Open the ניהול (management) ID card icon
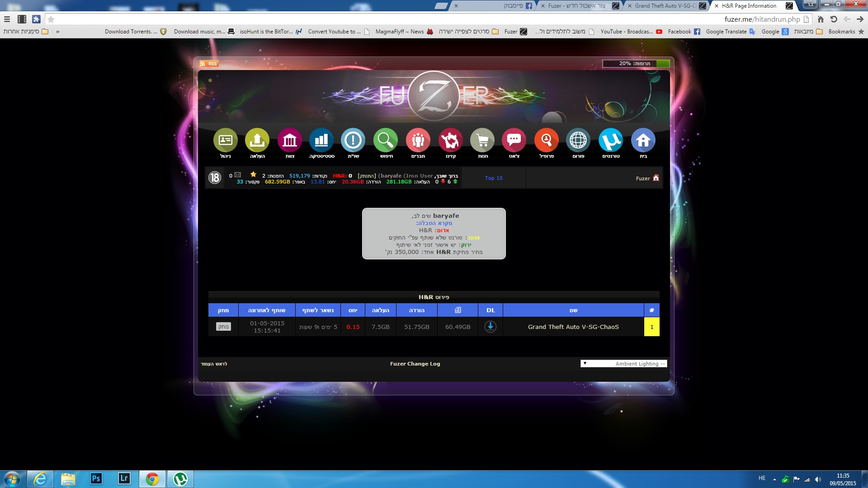 (x=226, y=141)
